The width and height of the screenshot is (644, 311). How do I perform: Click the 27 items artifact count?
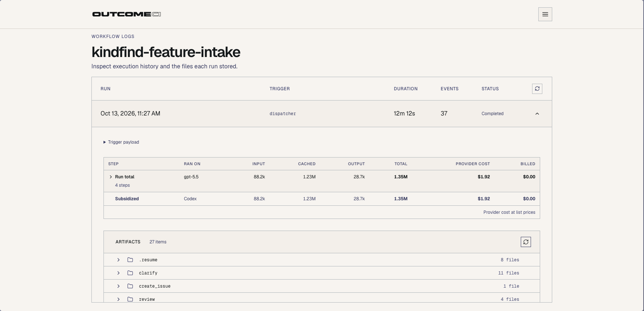pyautogui.click(x=158, y=242)
